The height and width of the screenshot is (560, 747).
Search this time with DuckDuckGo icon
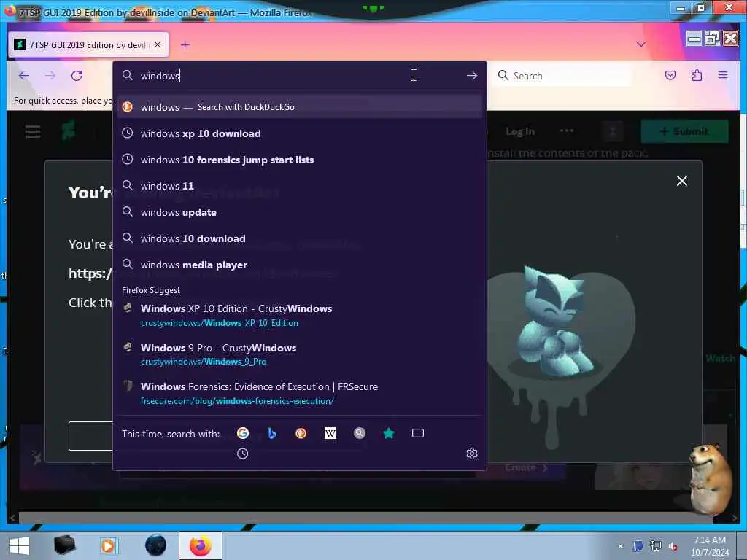click(301, 433)
